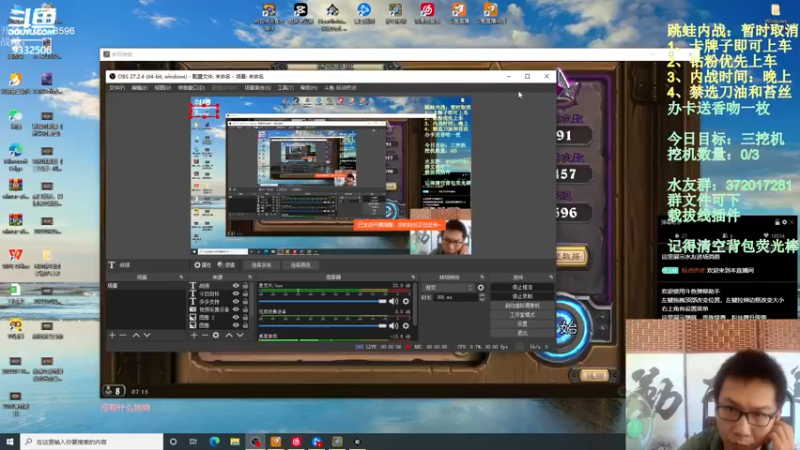Increase transition duration with the up stepper

click(x=482, y=295)
